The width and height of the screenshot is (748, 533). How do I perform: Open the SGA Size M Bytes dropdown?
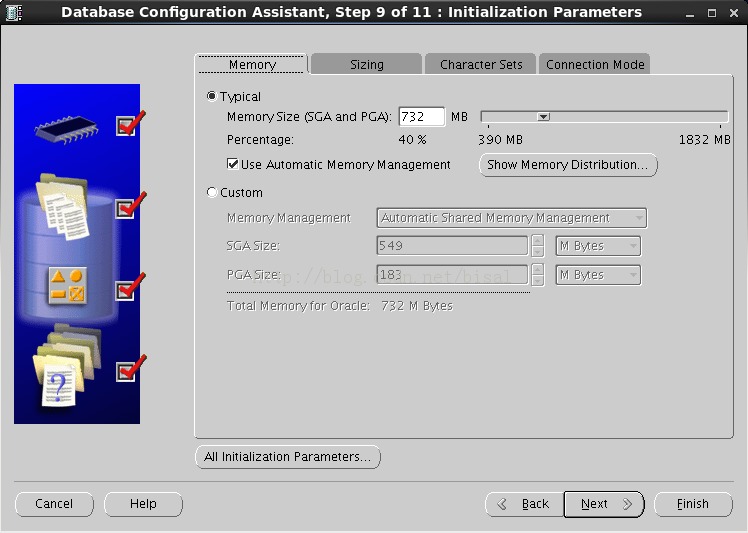coord(598,246)
